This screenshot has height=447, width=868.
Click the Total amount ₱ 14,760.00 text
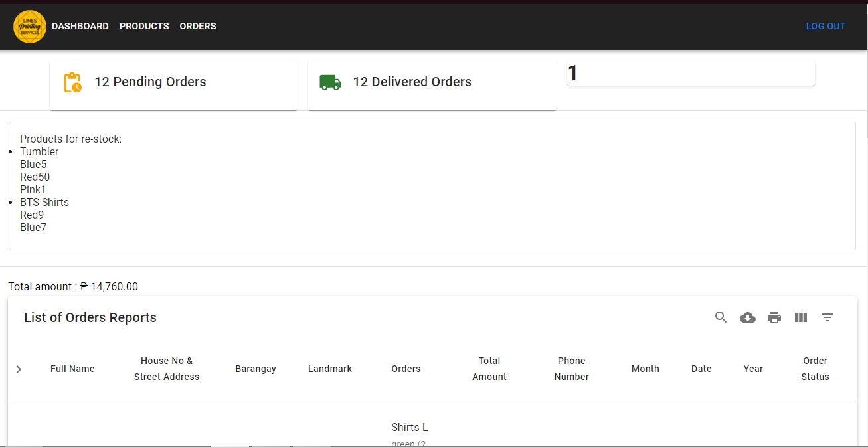[73, 286]
